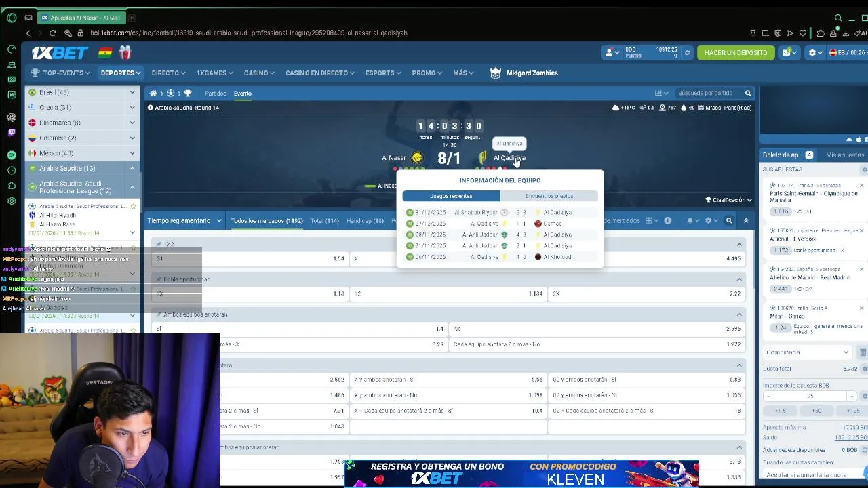868x488 pixels.
Task: Remove Arsenal - Liverpool bet from slip
Action: (862, 231)
